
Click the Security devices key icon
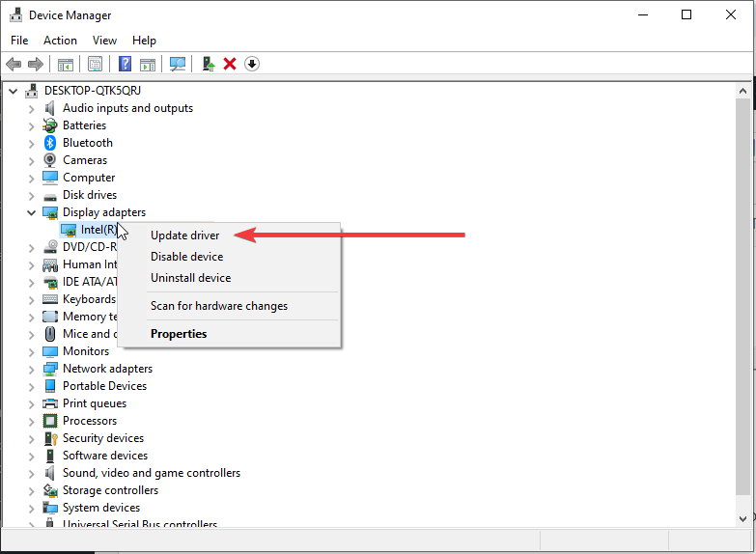click(50, 438)
